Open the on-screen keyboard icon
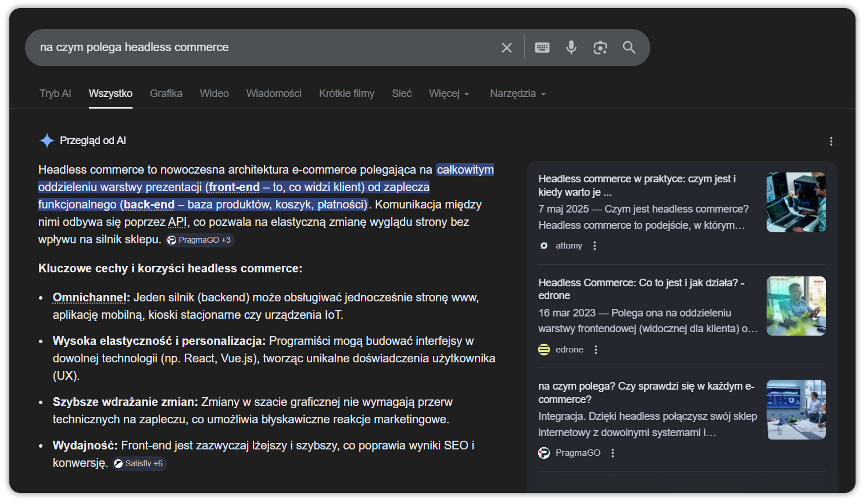This screenshot has width=866, height=504. point(542,48)
